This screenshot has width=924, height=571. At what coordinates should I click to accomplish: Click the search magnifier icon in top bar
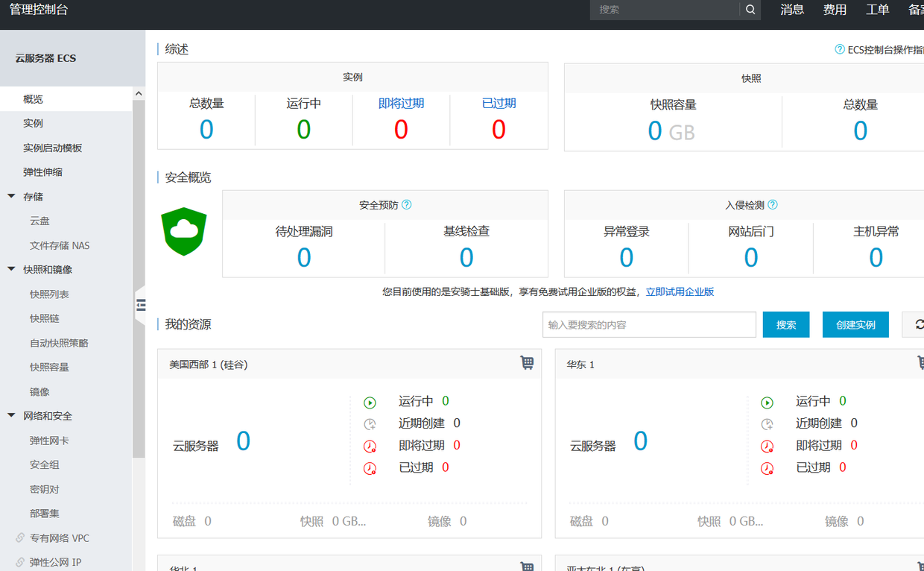click(750, 10)
